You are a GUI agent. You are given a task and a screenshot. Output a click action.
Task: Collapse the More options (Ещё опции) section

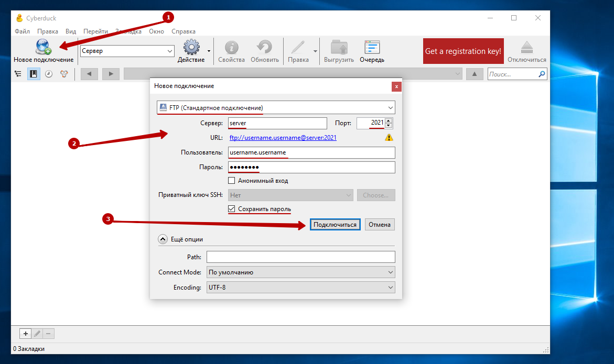pyautogui.click(x=163, y=239)
